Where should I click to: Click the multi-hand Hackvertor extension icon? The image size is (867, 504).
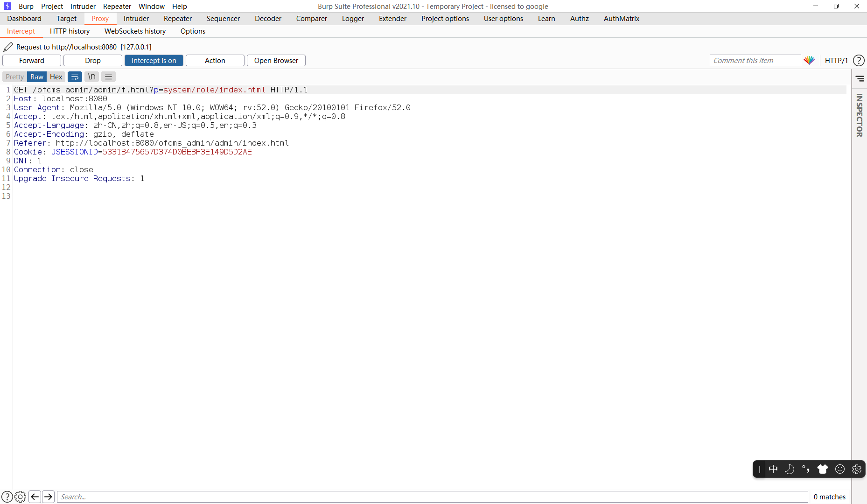pyautogui.click(x=810, y=60)
